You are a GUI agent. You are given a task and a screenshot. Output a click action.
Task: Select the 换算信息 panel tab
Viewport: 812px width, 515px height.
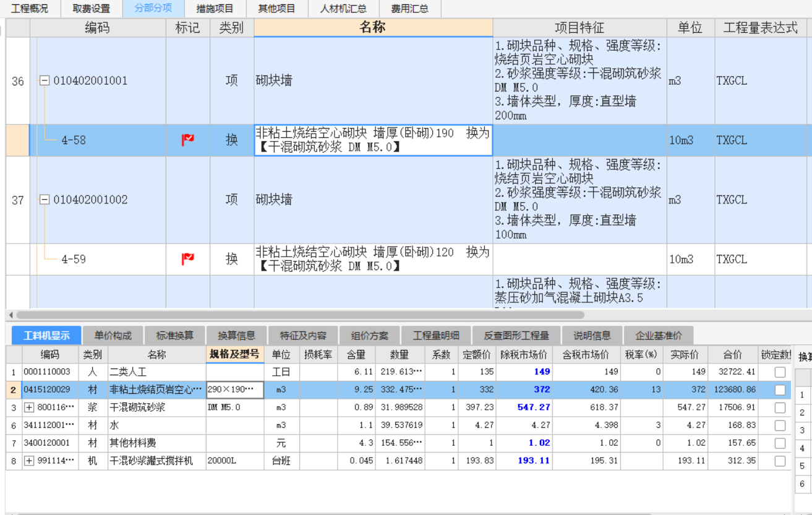tap(236, 336)
